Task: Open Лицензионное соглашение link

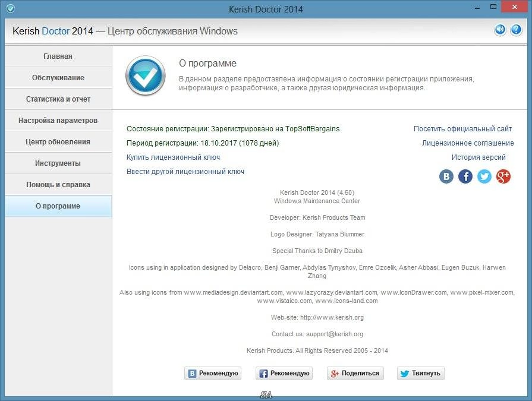Action: click(468, 143)
